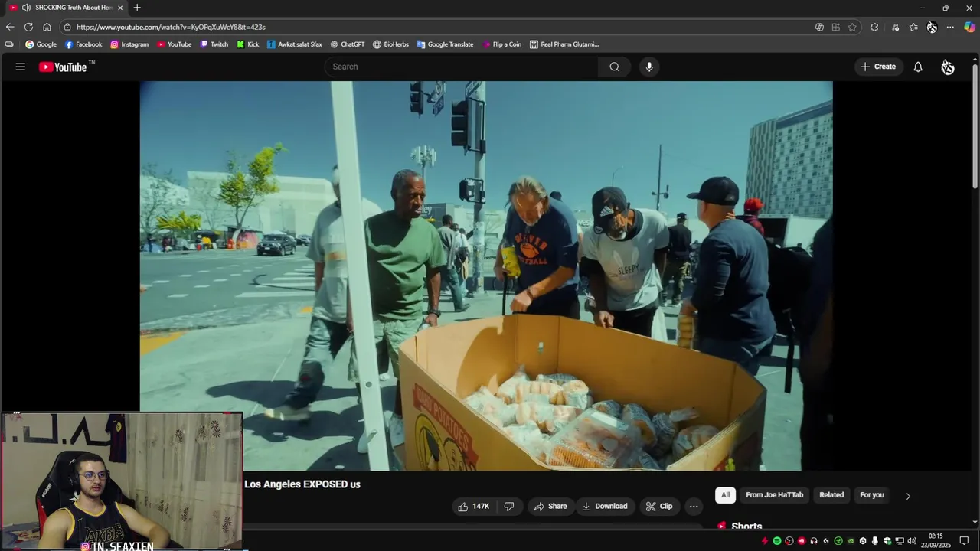Select the From Joe HaTTab chip
This screenshot has width=980, height=551.
click(774, 495)
